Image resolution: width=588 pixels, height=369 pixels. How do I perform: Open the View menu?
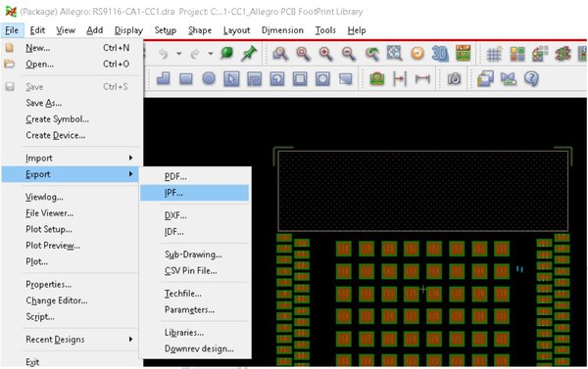(66, 30)
